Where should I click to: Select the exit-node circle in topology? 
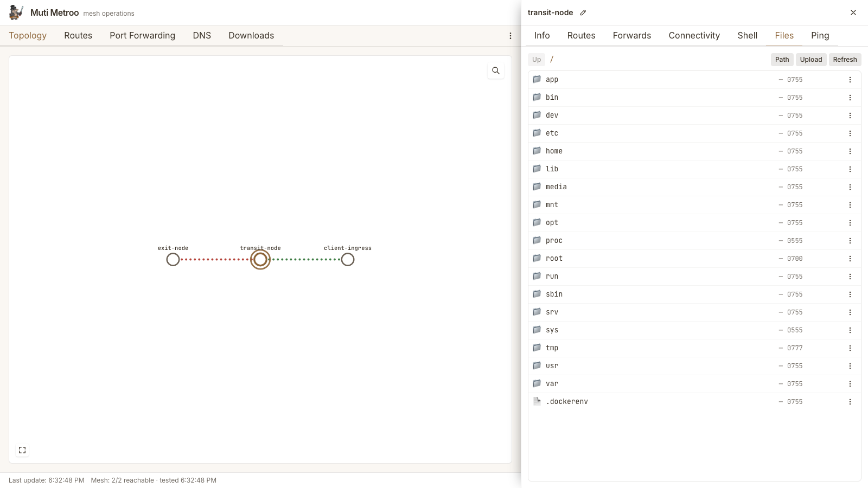tap(173, 260)
